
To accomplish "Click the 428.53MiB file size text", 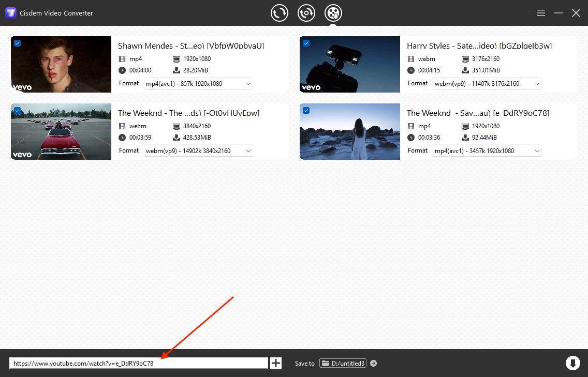I will (197, 137).
